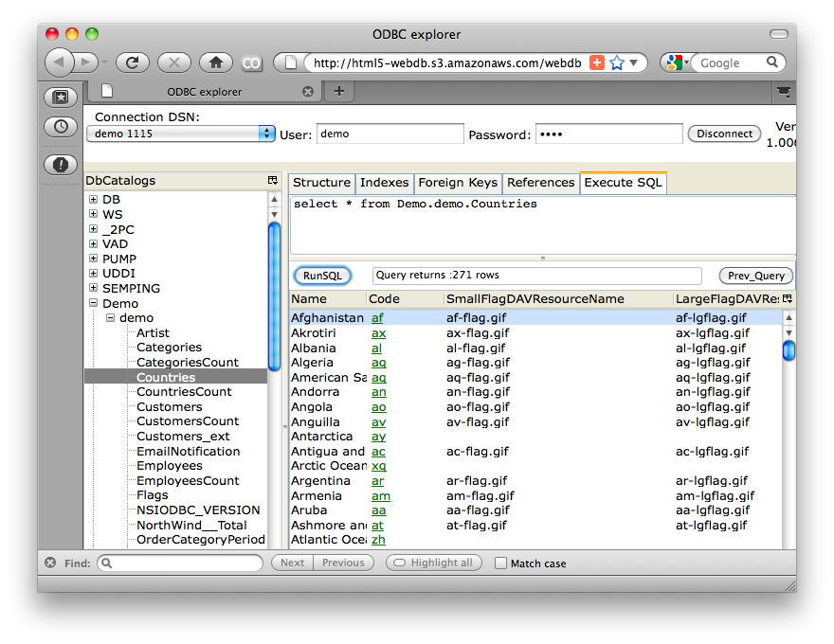Select the Customers table in tree
Viewport: 834px width, 644px height.
(x=169, y=406)
